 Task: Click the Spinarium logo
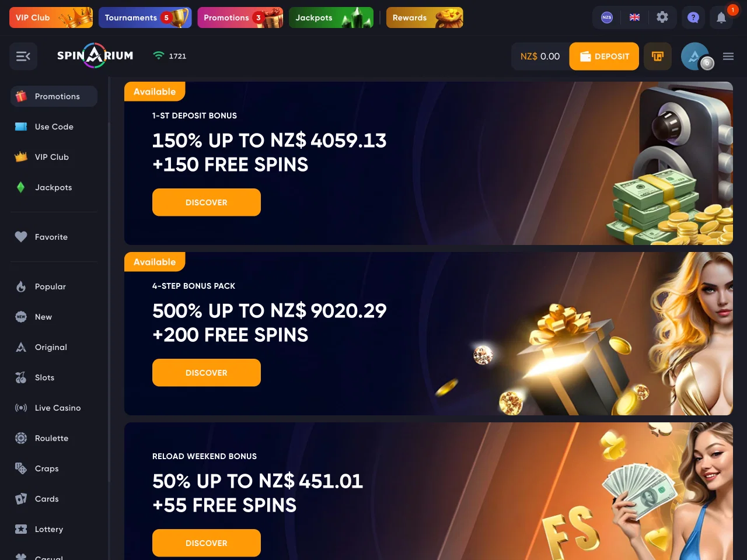click(x=95, y=56)
